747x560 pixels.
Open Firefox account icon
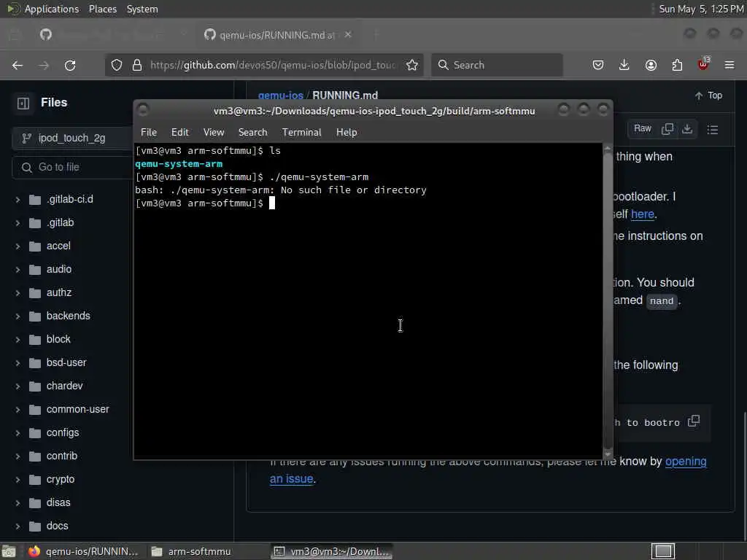click(651, 65)
